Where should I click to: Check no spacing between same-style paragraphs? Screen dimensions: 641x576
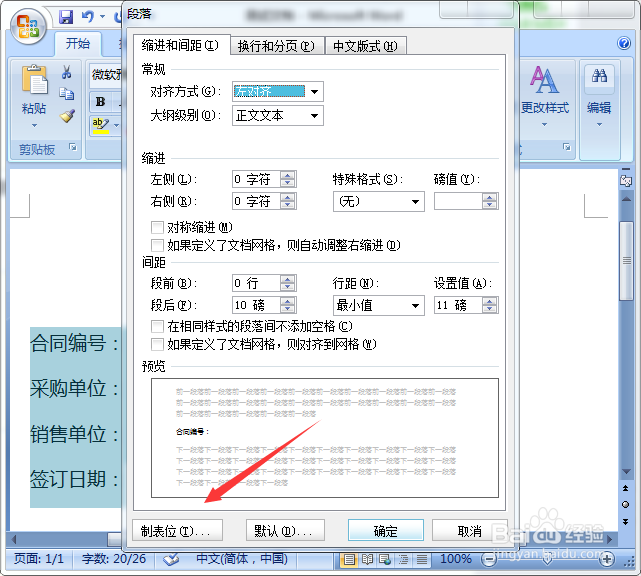pyautogui.click(x=157, y=326)
